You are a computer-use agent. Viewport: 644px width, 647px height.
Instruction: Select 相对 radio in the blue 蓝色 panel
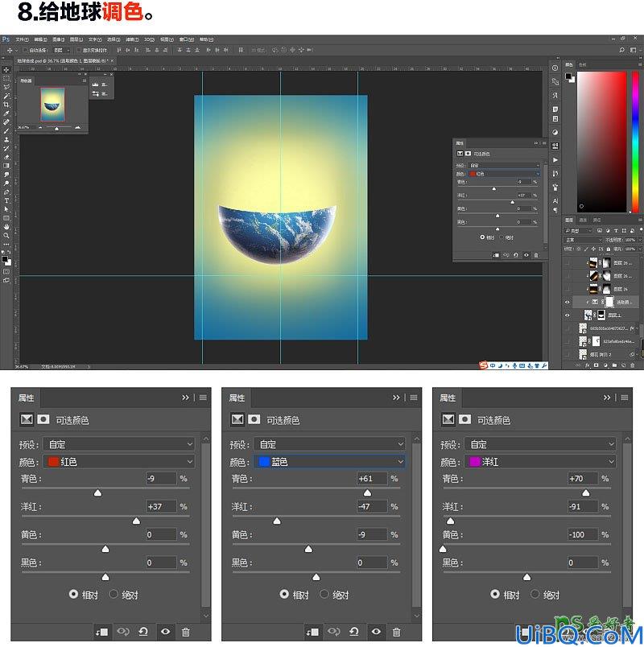click(284, 594)
